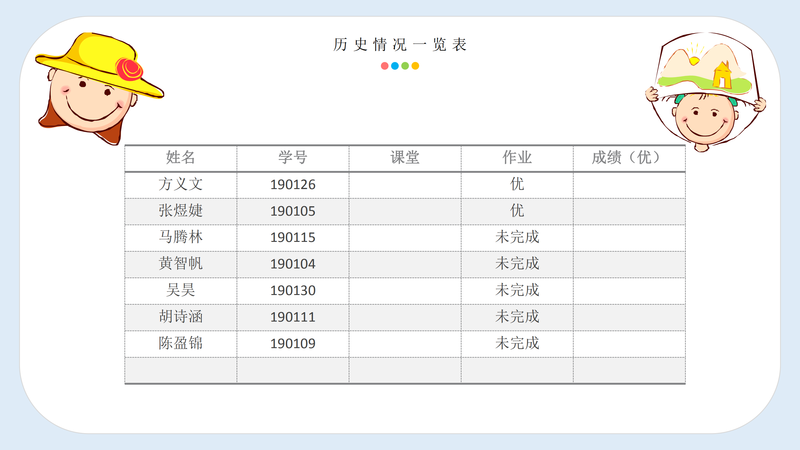Click the 课堂 column header
The height and width of the screenshot is (450, 800).
point(405,158)
